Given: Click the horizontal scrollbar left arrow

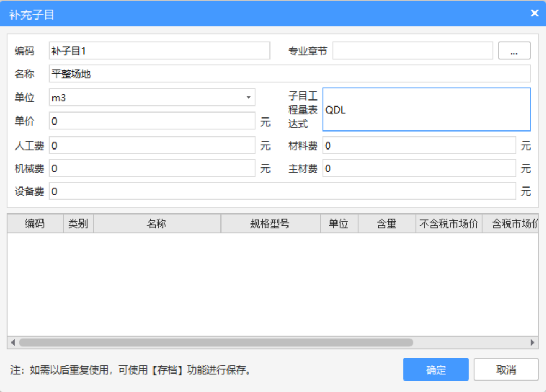Looking at the screenshot, I should point(13,343).
